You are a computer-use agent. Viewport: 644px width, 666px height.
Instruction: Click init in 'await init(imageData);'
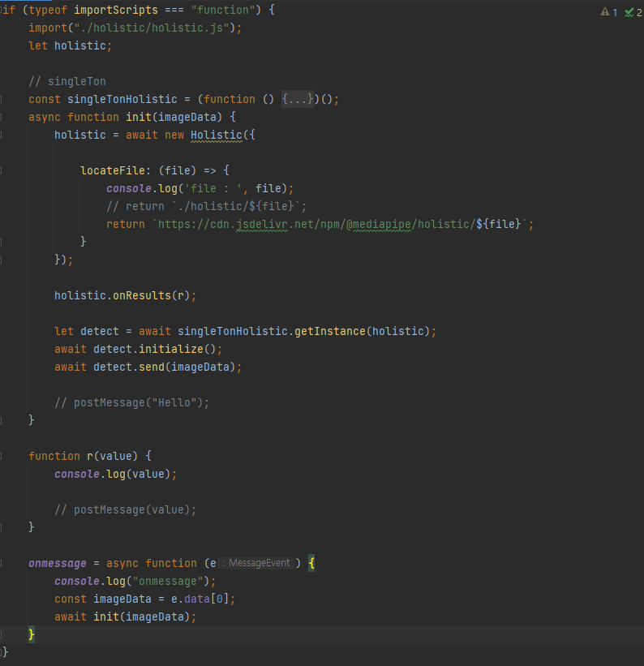pyautogui.click(x=106, y=617)
